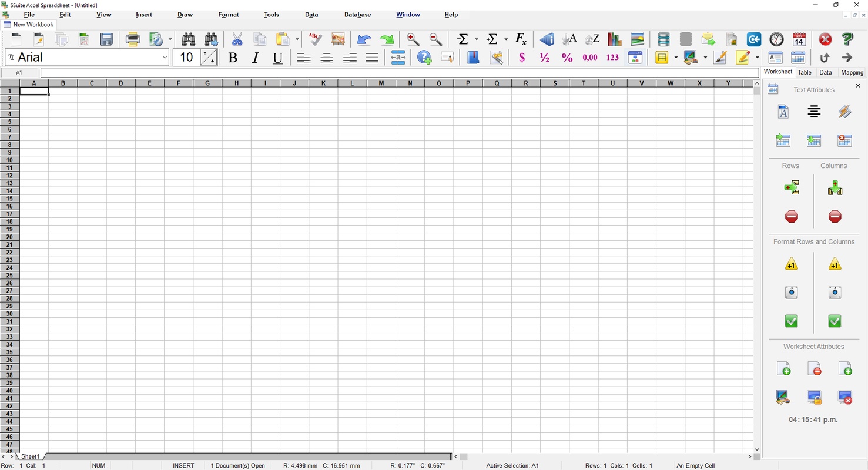Apply 0,00 decimal number format
The width and height of the screenshot is (868, 470).
tap(590, 58)
